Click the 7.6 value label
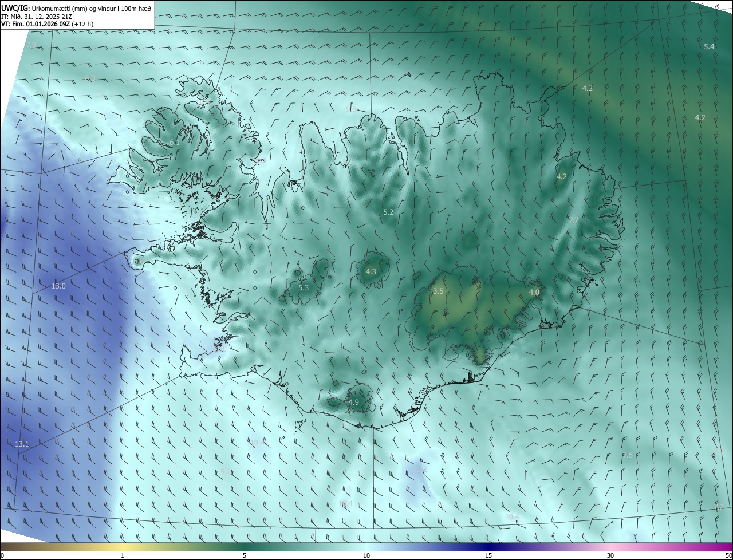This screenshot has width=733, height=560. tap(628, 455)
